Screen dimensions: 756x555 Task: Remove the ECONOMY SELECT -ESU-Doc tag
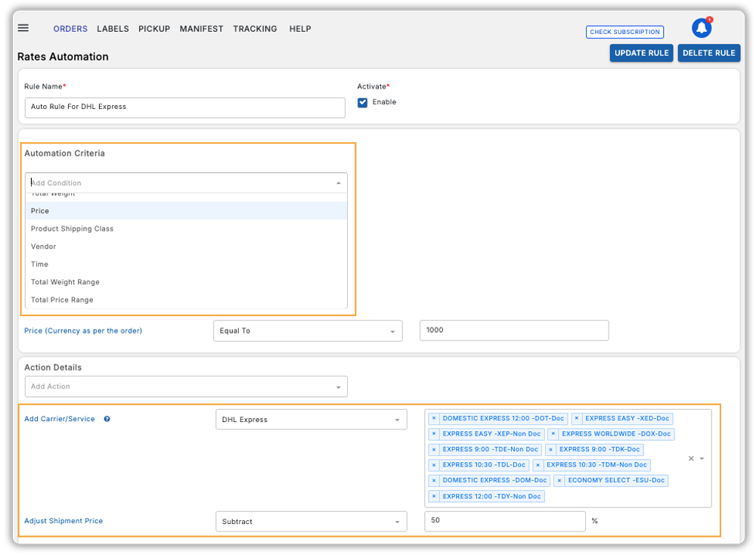559,480
